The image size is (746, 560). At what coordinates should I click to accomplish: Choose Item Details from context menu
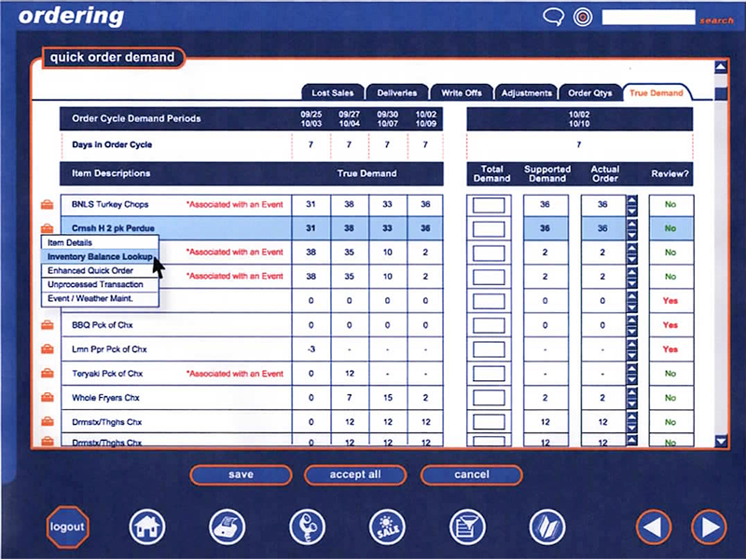tap(100, 242)
